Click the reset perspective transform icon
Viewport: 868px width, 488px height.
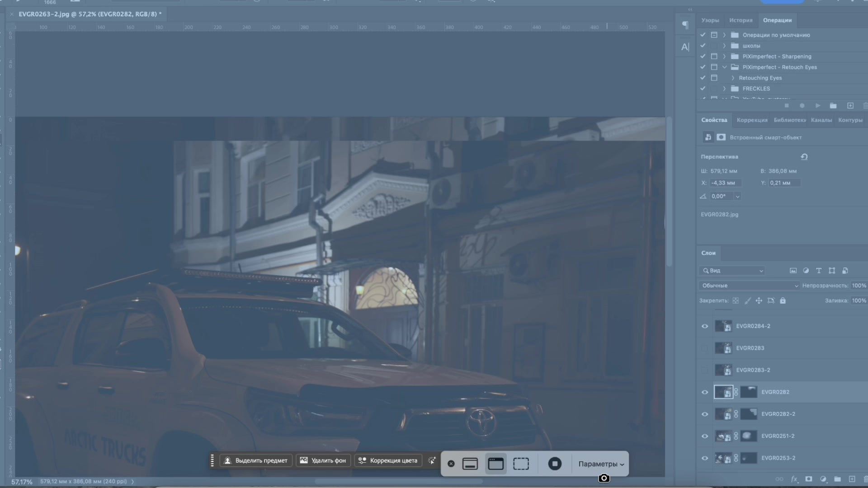pos(804,157)
